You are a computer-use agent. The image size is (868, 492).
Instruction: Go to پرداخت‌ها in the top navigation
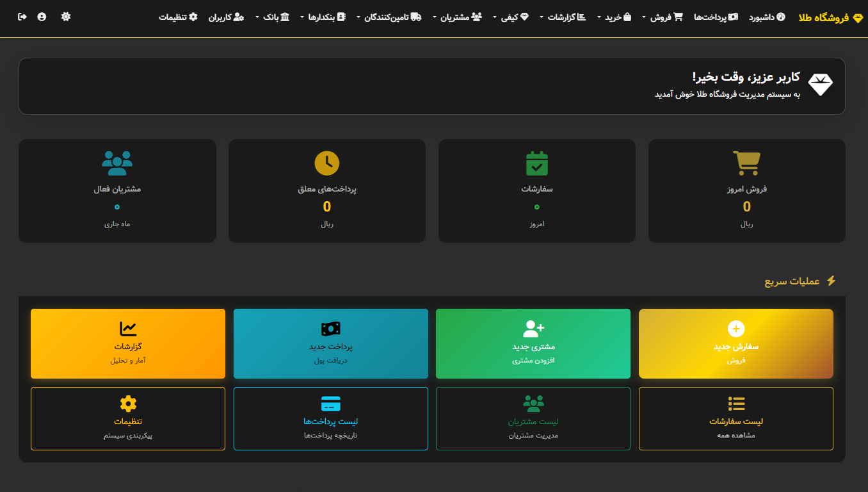[x=716, y=17]
